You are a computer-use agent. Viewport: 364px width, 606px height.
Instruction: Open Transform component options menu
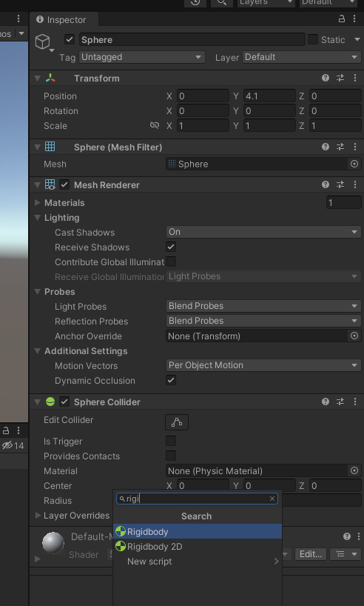[x=354, y=78]
